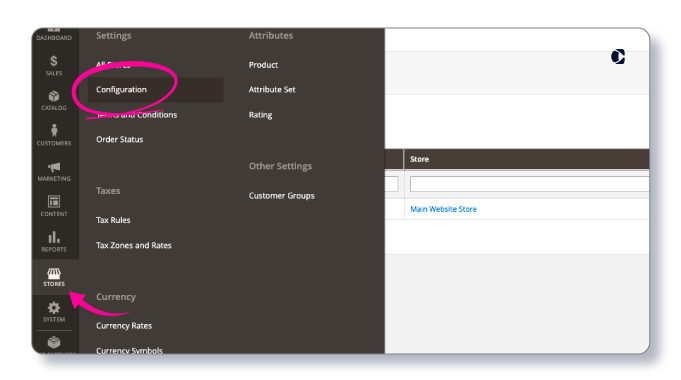This screenshot has width=681, height=380.
Task: Open the Reports sidebar menu
Action: [x=54, y=242]
